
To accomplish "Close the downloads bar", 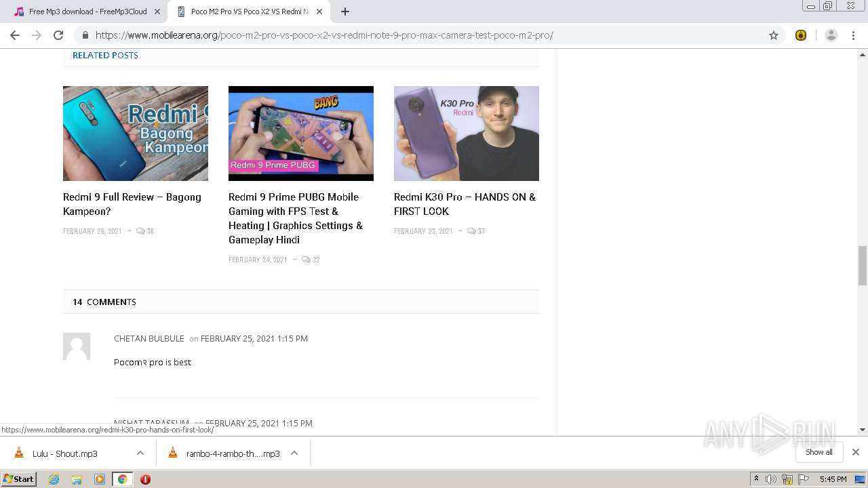I will (856, 452).
